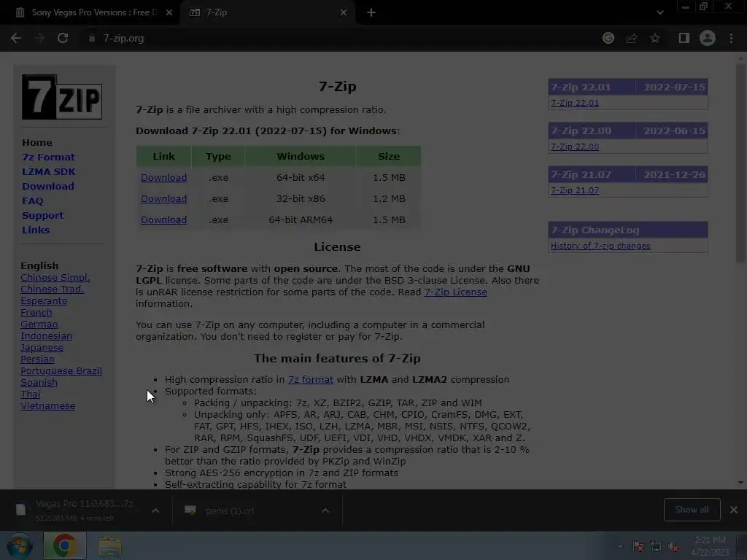Switch language to Vietnamese
Screen dimensions: 747x560
pyautogui.click(x=47, y=405)
